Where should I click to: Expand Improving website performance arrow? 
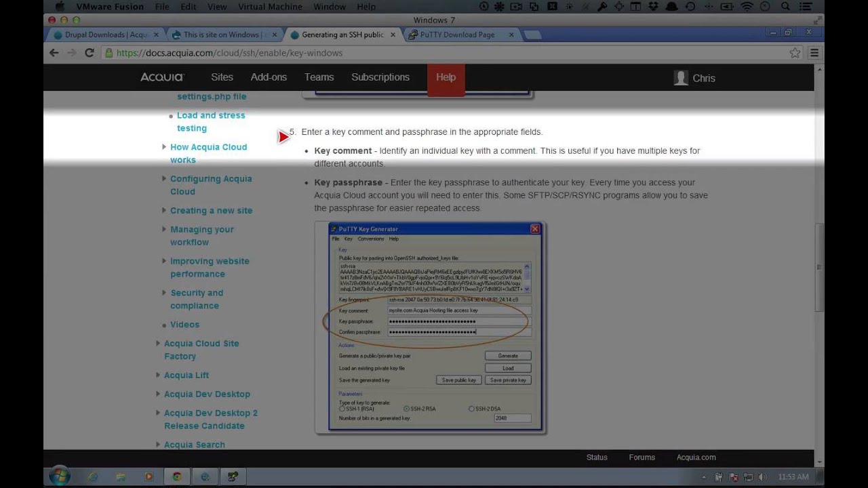tap(164, 261)
